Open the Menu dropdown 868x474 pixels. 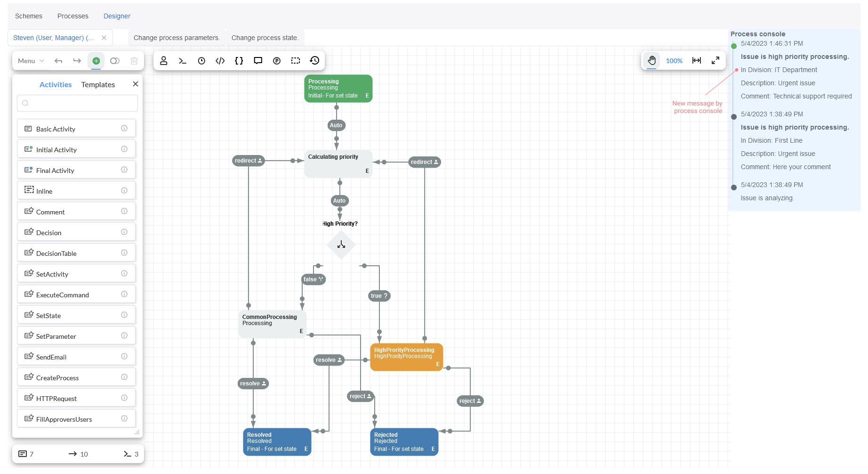pyautogui.click(x=31, y=61)
